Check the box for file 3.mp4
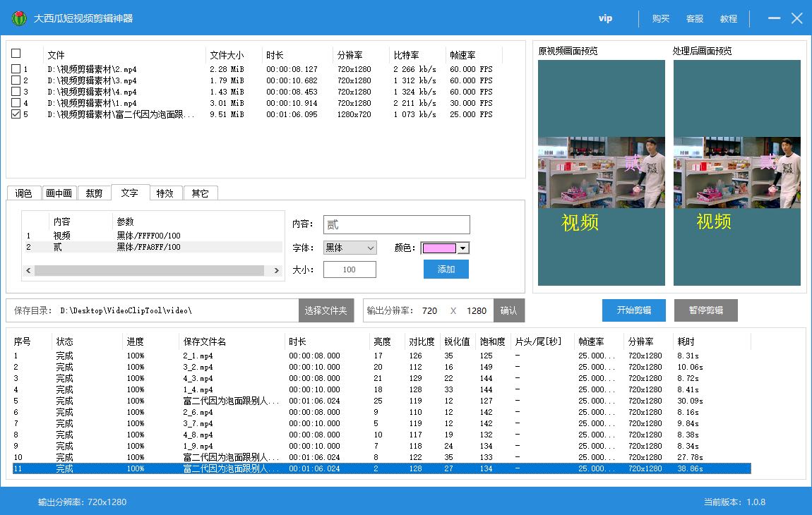The image size is (812, 515). click(x=16, y=80)
